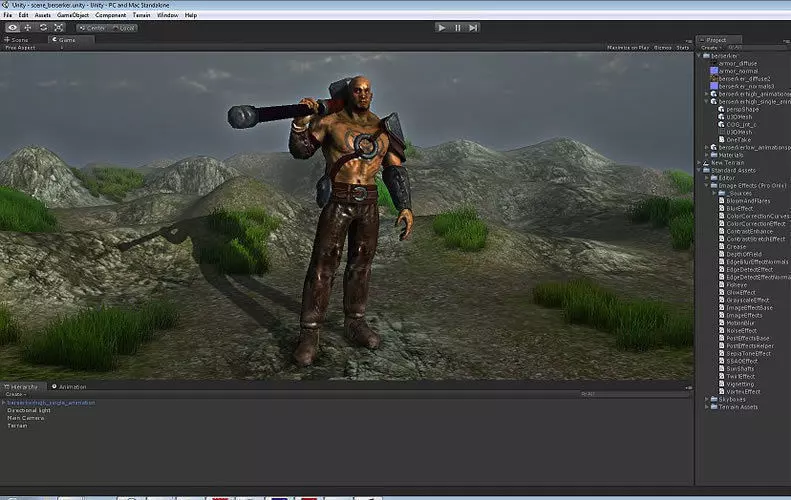Screen dimensions: 791x500
Task: Select the Move transform tool
Action: (x=28, y=28)
